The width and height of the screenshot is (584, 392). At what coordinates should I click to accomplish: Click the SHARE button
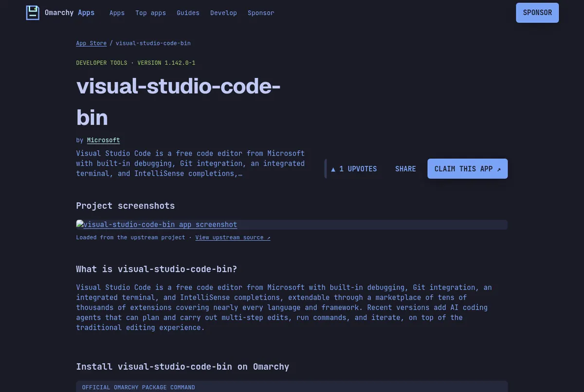405,169
